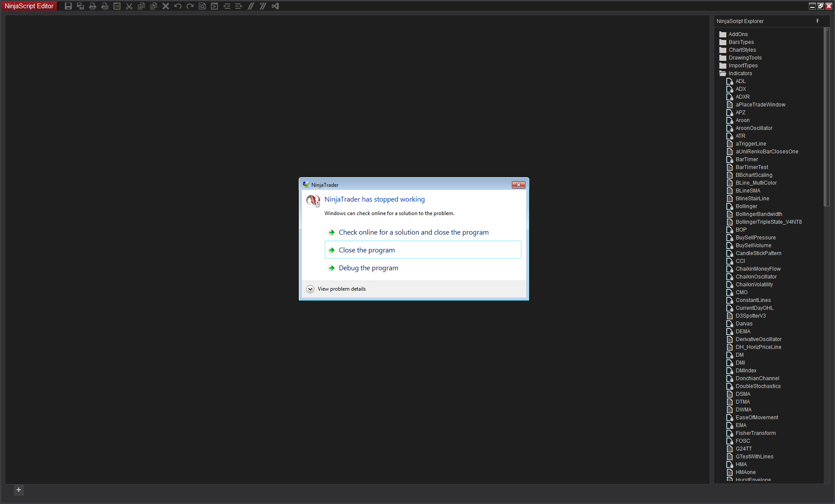Click the Print icon in toolbar
835x504 pixels.
coord(93,6)
